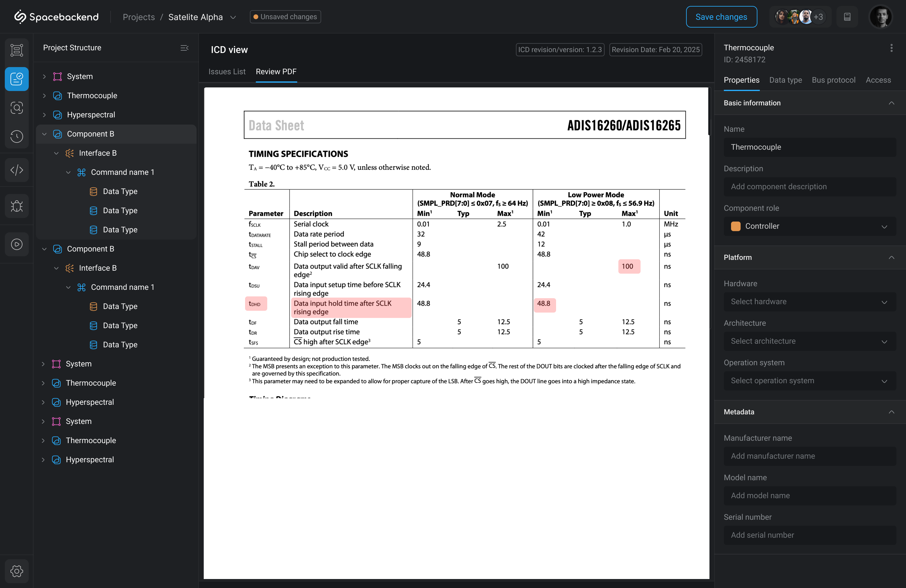Open the Thermocouple panel more options menu
906x588 pixels.
coord(892,48)
